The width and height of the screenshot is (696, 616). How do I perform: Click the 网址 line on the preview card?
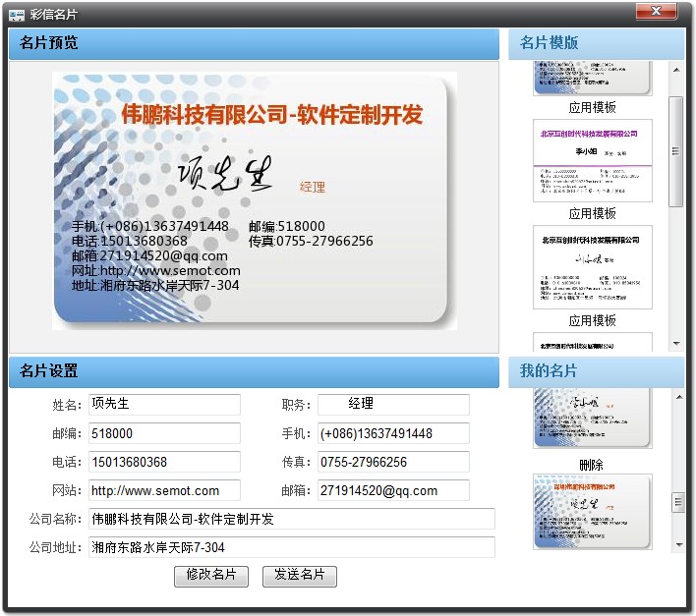click(155, 270)
